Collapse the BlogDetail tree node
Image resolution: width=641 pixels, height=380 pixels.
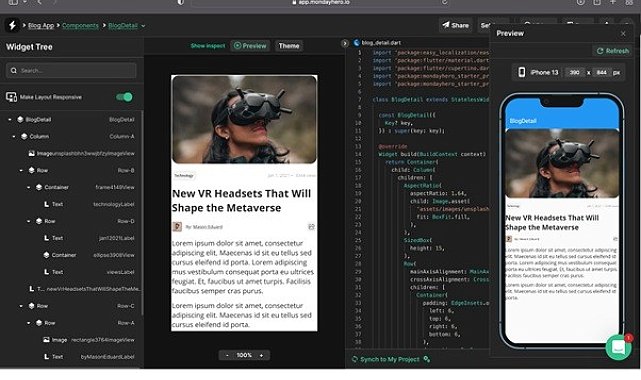click(10, 119)
